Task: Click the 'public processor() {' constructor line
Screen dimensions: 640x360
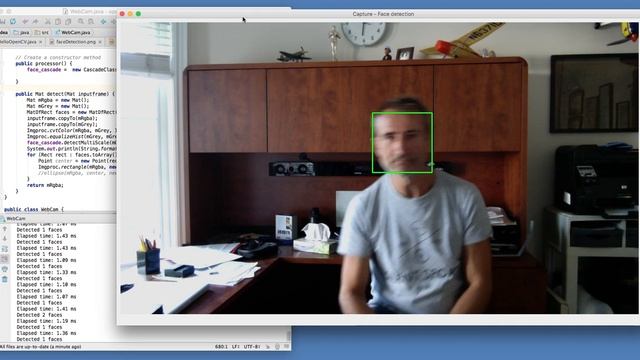Action: 44,64
